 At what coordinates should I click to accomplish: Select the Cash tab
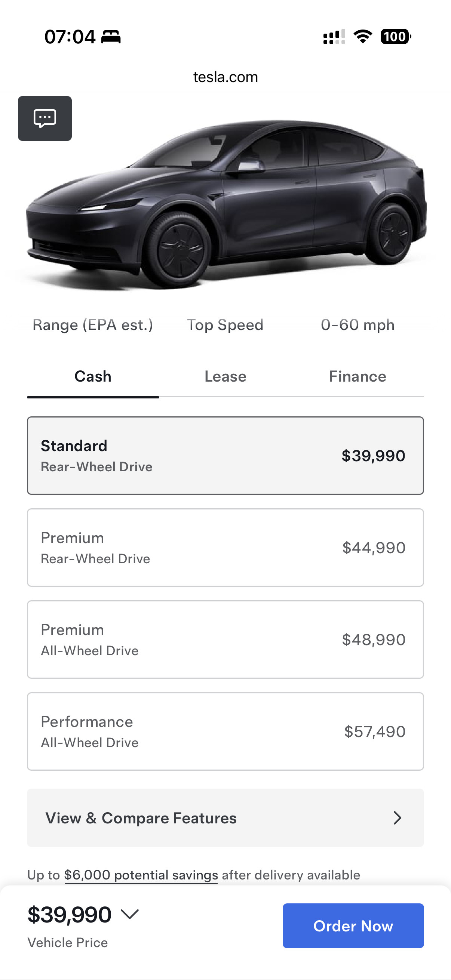pos(93,376)
